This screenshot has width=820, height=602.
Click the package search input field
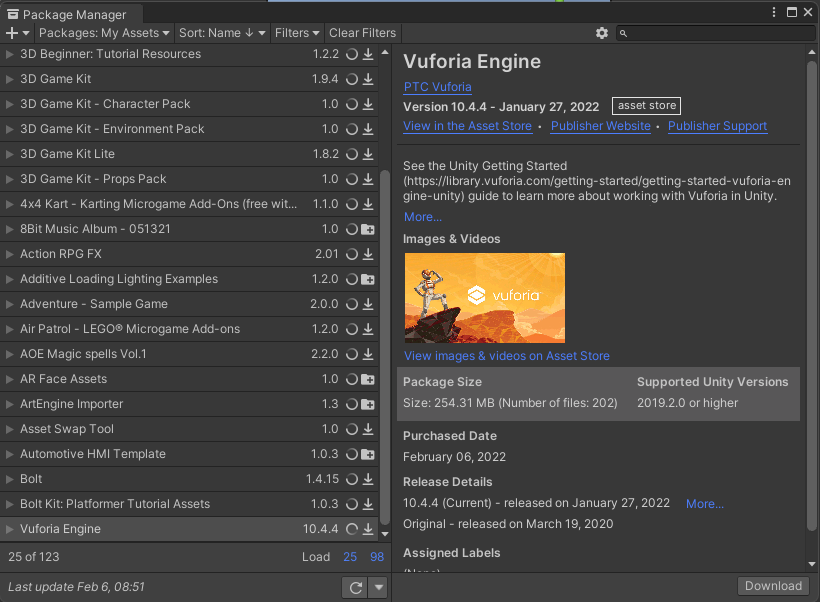click(x=715, y=33)
